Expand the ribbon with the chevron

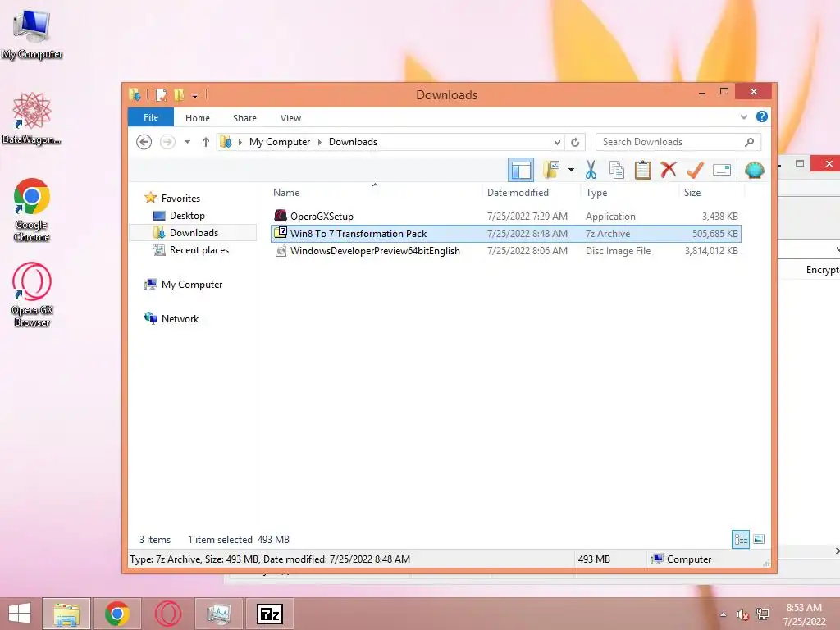coord(743,116)
